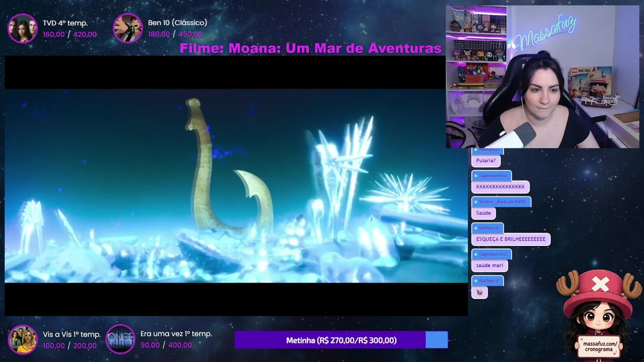Click the streamer webcam feed
Viewport: 644px width, 362px height.
(x=542, y=77)
